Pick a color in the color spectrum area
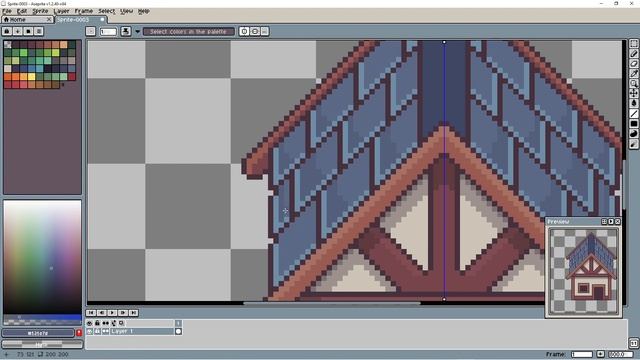640x360 pixels. click(42, 256)
